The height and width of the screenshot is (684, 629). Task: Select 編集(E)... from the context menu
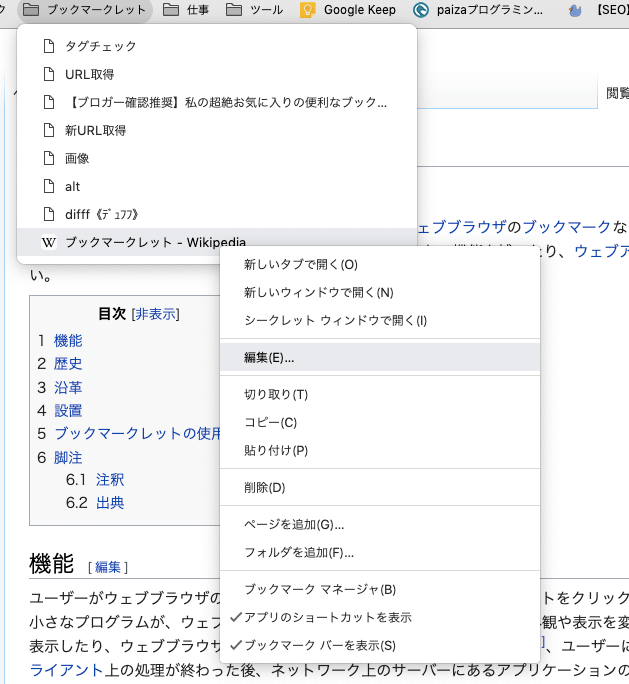point(269,357)
